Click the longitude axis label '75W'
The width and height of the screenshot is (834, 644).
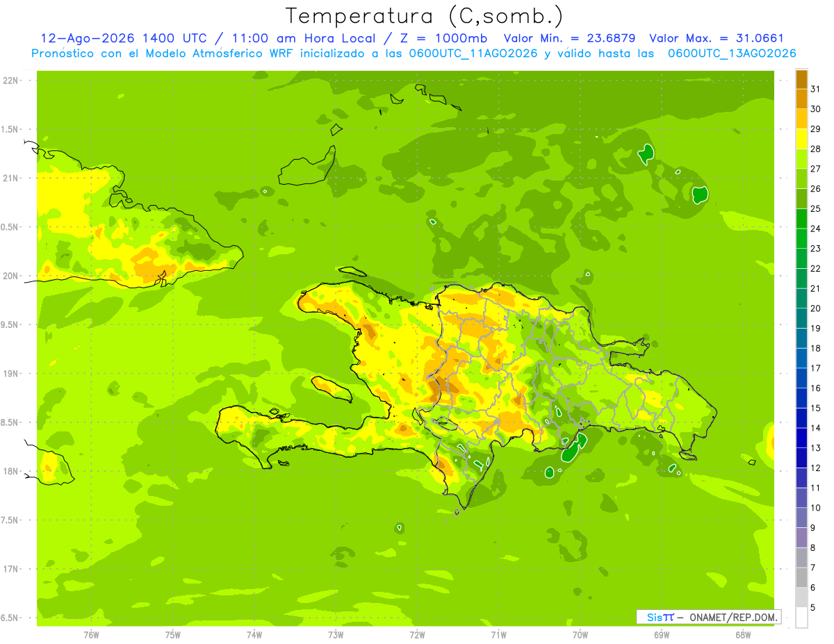tap(173, 635)
